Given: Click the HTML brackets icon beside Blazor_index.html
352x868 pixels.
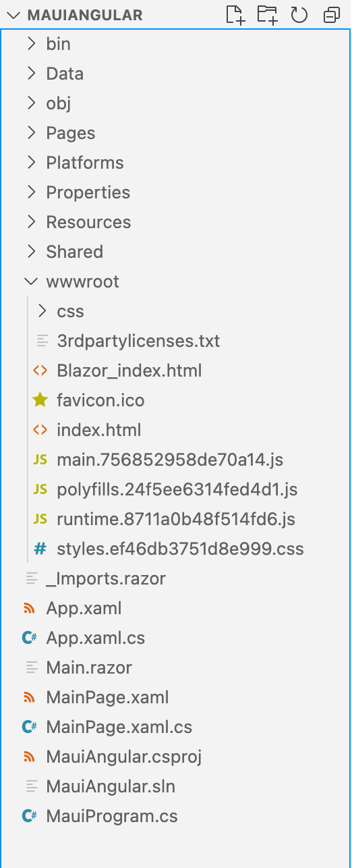Looking at the screenshot, I should tap(40, 371).
